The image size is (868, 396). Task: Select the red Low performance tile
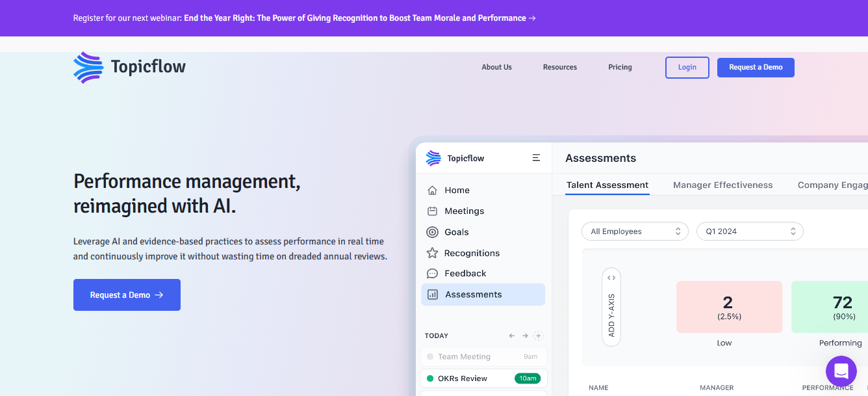(x=729, y=307)
